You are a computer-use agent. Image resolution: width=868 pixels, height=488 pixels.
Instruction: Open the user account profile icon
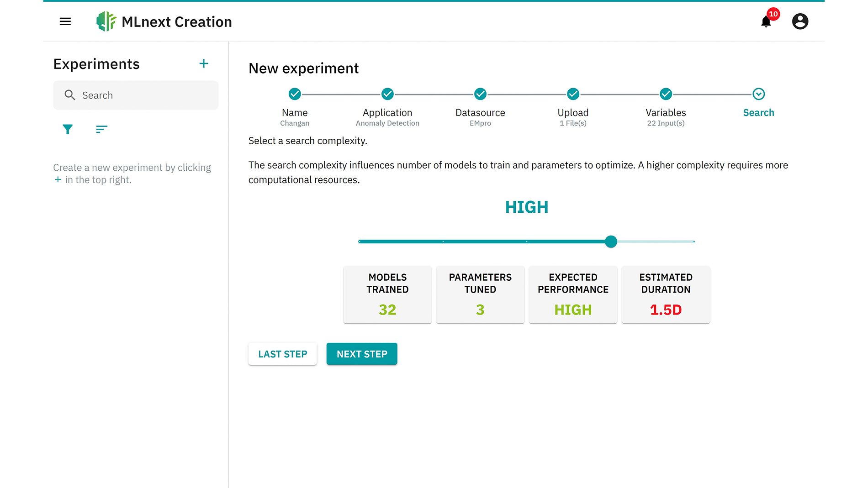coord(800,21)
